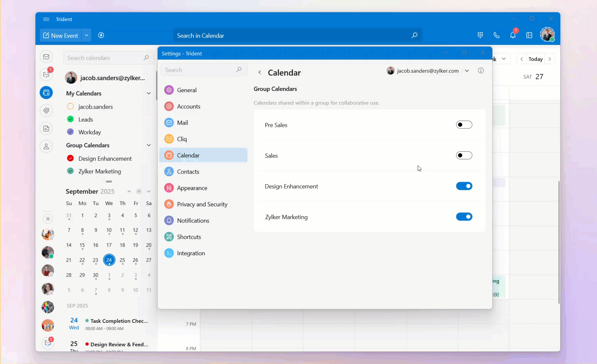Click the Search in Calendar field

pyautogui.click(x=290, y=35)
